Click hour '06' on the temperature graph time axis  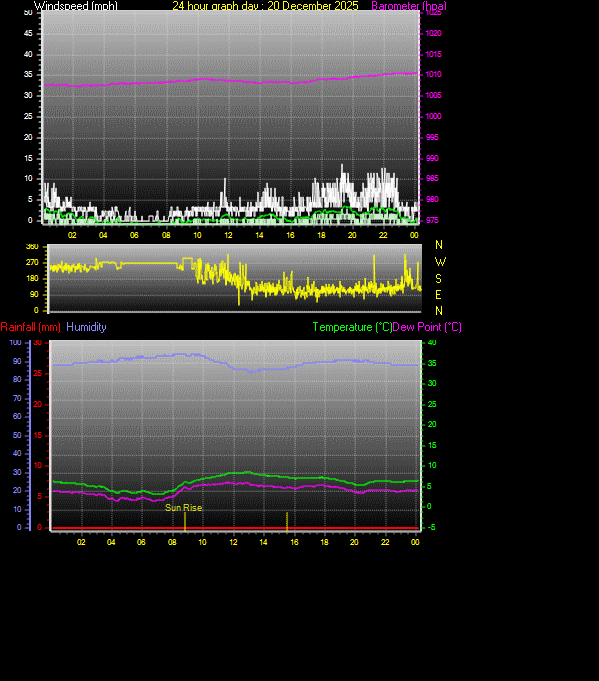tap(141, 542)
